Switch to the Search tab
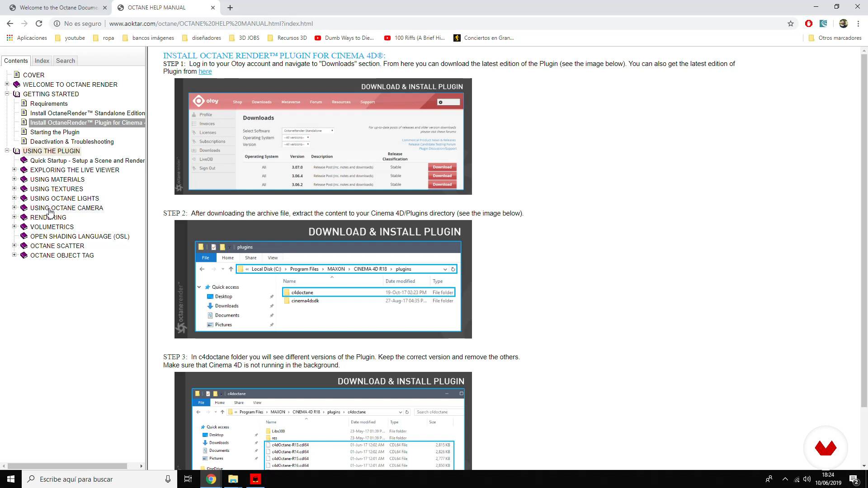The image size is (868, 488). pyautogui.click(x=66, y=61)
